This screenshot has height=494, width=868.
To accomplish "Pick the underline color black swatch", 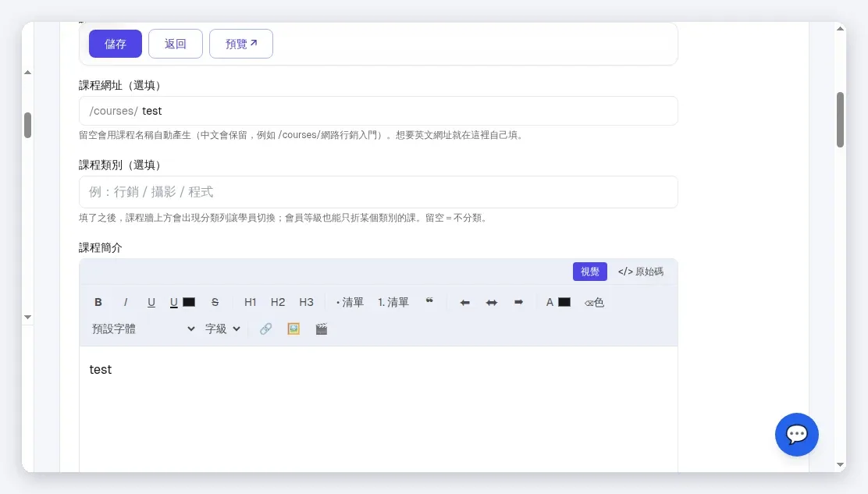I will click(189, 302).
